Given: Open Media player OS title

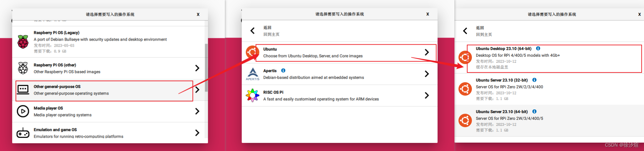Looking at the screenshot, I should coord(48,108).
